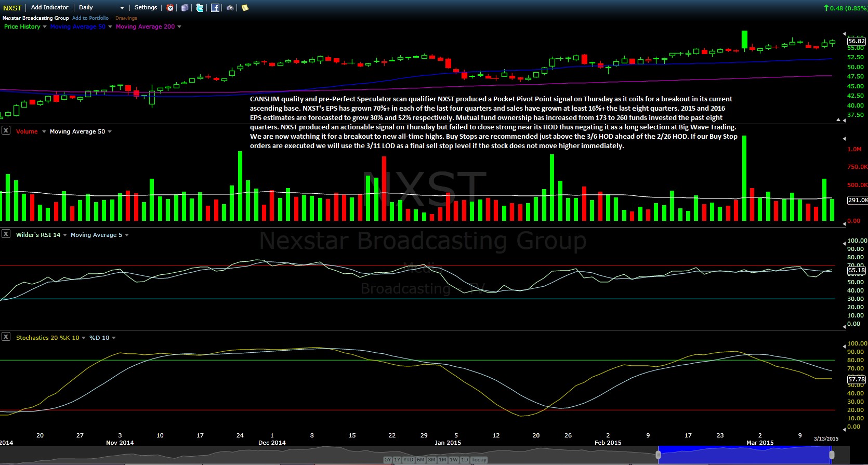Screen dimensions: 868x465
Task: Expand Volume's Moving Average 50 dropdown
Action: [x=110, y=131]
